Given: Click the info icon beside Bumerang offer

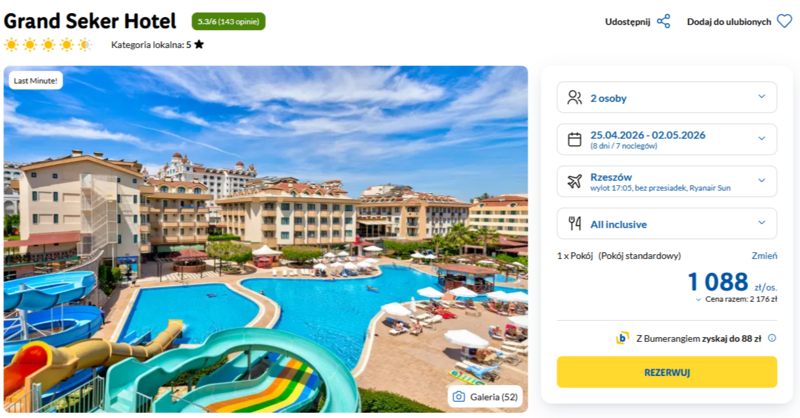Looking at the screenshot, I should [x=772, y=338].
